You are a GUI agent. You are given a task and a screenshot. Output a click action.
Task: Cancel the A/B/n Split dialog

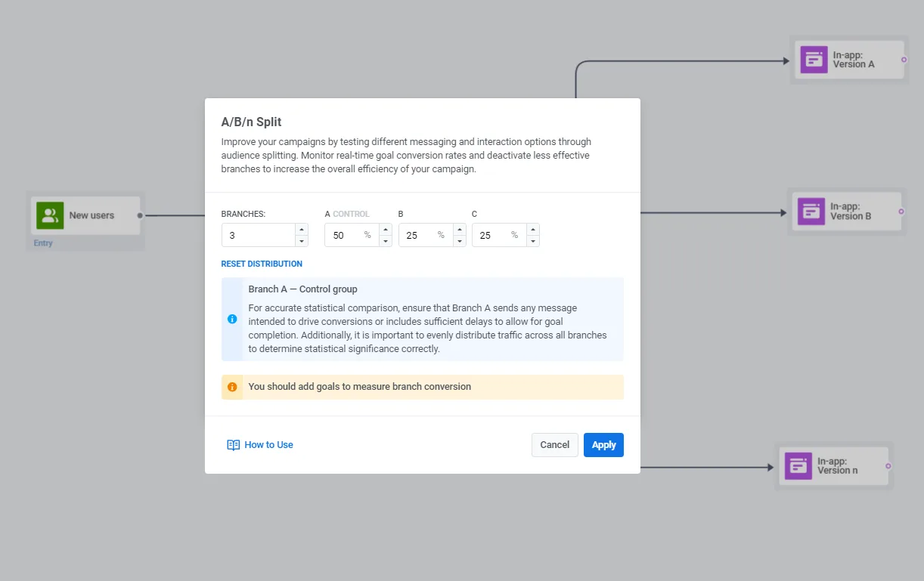[x=554, y=445]
